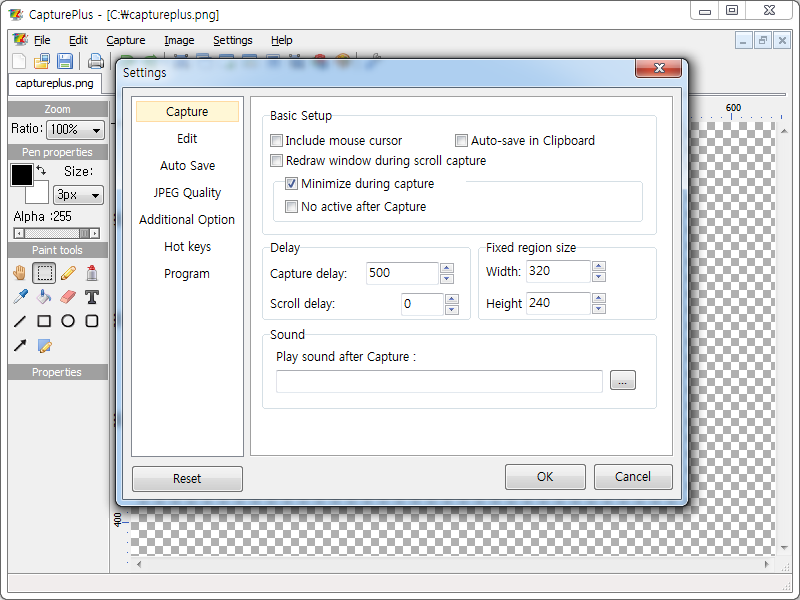The width and height of the screenshot is (800, 600).
Task: Open the Settings menu
Action: [x=233, y=40]
